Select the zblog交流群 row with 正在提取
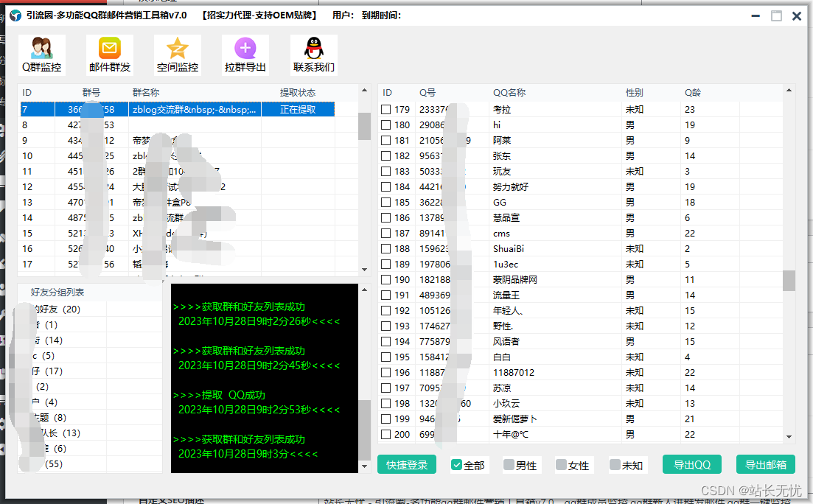813x504 pixels. click(178, 109)
